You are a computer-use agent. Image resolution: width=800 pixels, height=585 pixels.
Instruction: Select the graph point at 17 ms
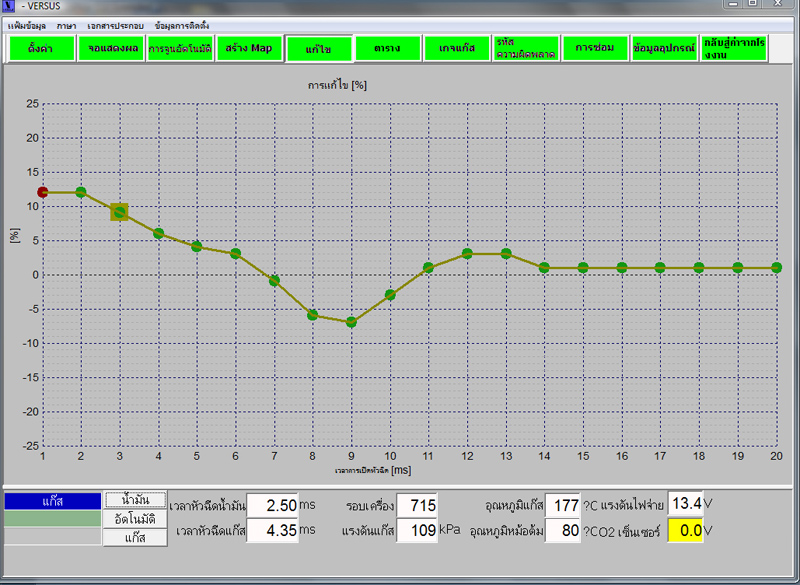[660, 267]
